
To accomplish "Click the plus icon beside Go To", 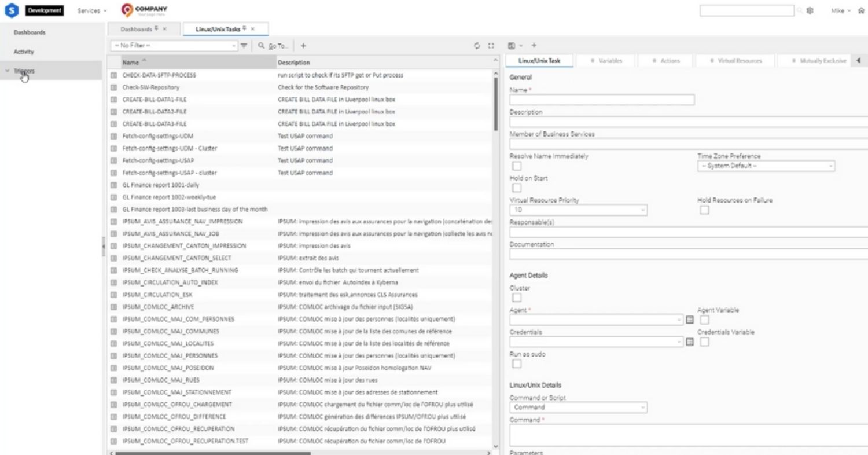I will pyautogui.click(x=303, y=46).
